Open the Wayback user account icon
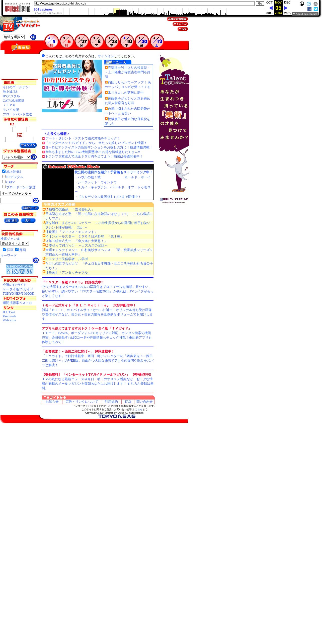The height and width of the screenshot is (644, 322). [302, 4]
